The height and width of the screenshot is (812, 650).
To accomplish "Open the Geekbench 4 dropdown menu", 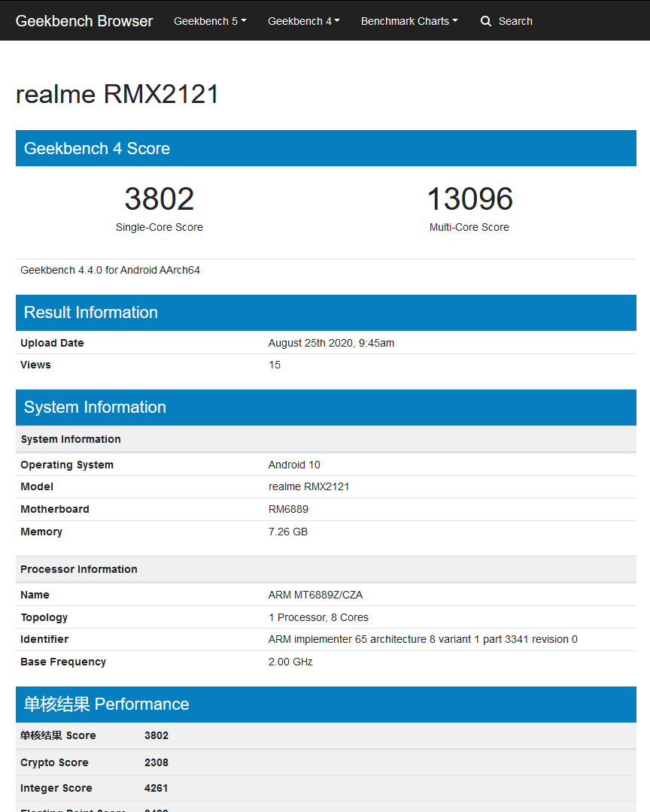I will 304,21.
